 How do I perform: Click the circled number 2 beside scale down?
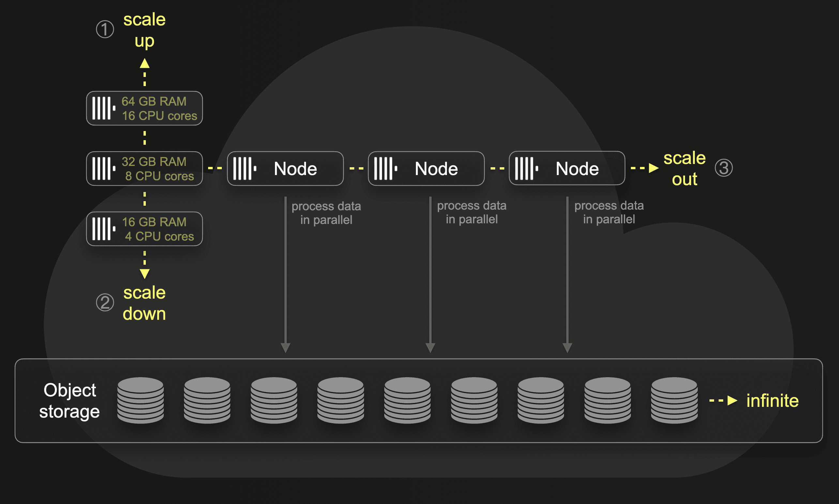(x=105, y=303)
